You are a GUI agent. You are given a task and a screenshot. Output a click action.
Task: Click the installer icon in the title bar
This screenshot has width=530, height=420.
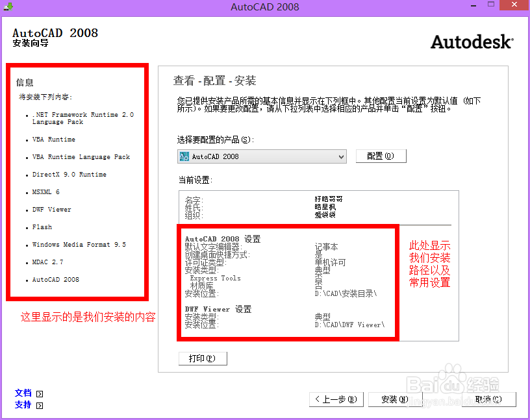[x=8, y=6]
